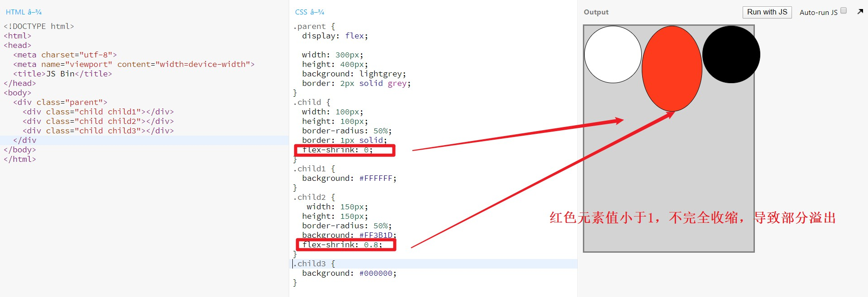Pop out the output panel arrow icon
Image resolution: width=868 pixels, height=297 pixels.
860,12
